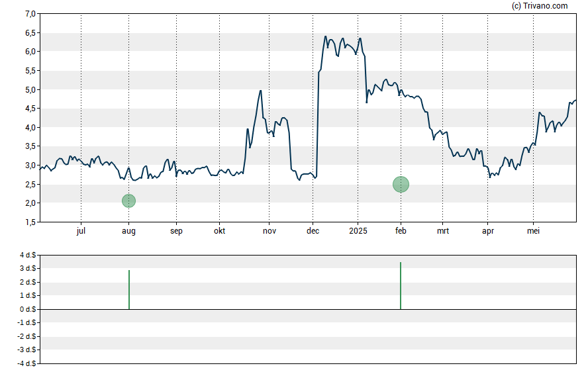
Task: Click the 'mei' axis label
Action: [533, 231]
